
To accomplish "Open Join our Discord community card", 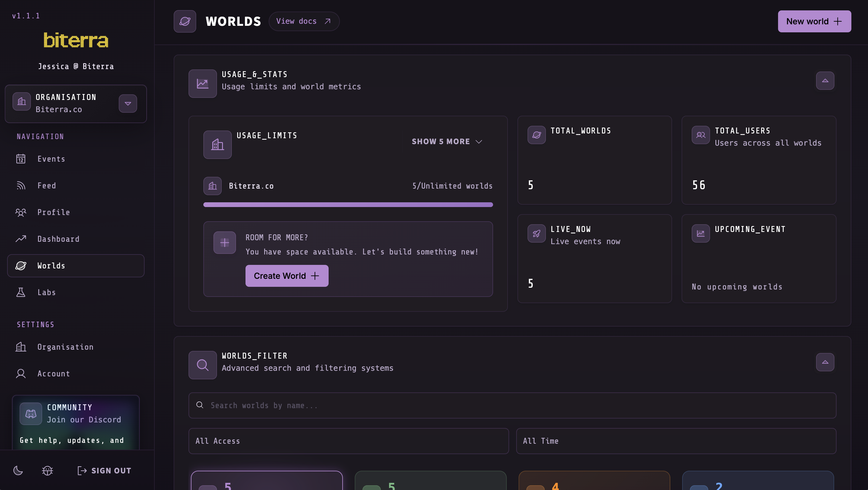I will pyautogui.click(x=76, y=422).
